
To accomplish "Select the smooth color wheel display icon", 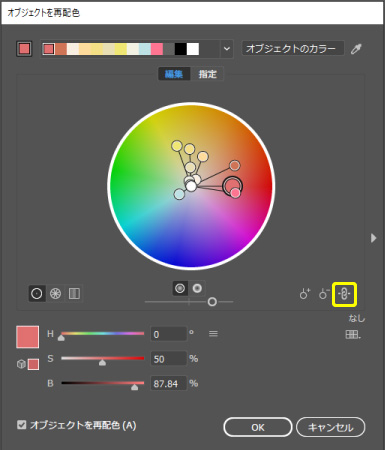I will coord(37,294).
